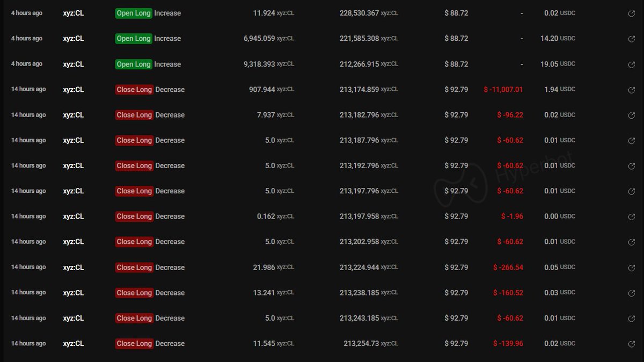
Task: Click external link icon on the $ -96.22 row
Action: tap(632, 115)
